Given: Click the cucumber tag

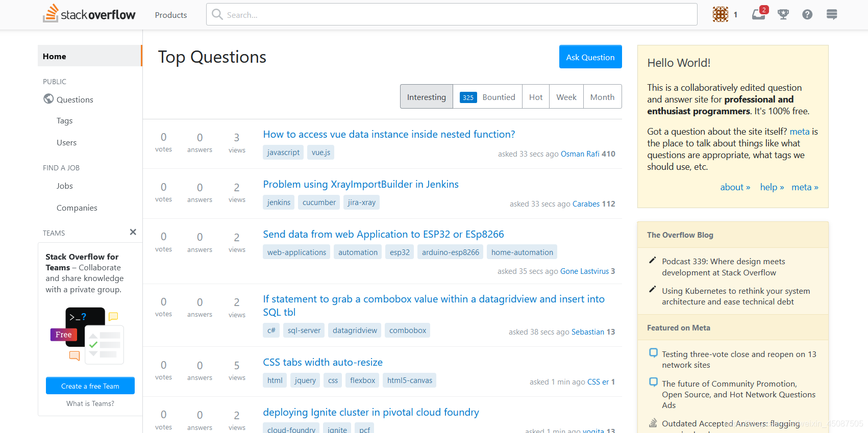Looking at the screenshot, I should click(x=319, y=202).
